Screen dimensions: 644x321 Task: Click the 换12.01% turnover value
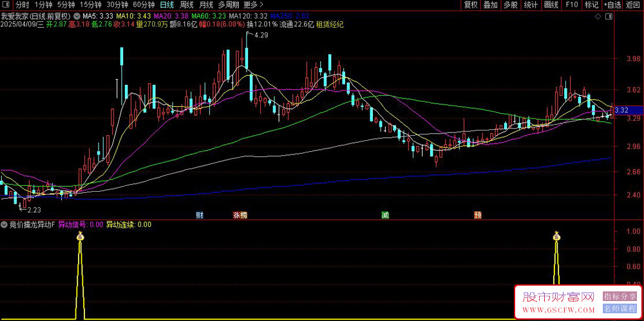[262, 24]
